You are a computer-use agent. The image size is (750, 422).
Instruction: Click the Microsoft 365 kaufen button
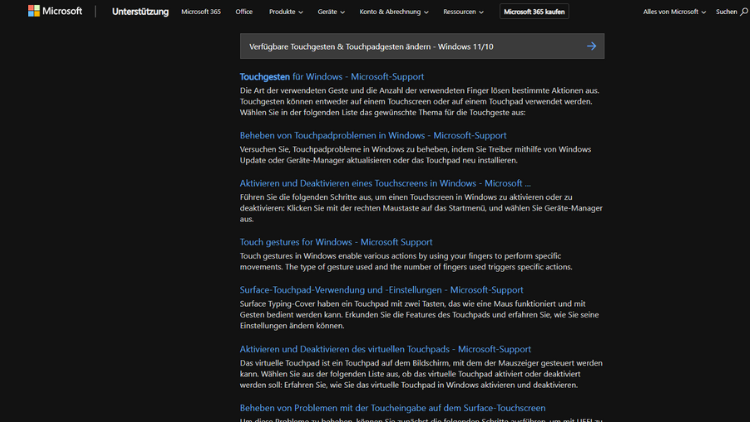click(534, 11)
